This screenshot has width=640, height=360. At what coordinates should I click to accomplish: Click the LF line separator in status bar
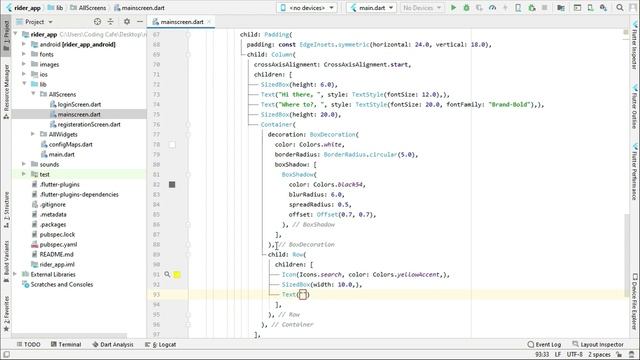tap(558, 355)
